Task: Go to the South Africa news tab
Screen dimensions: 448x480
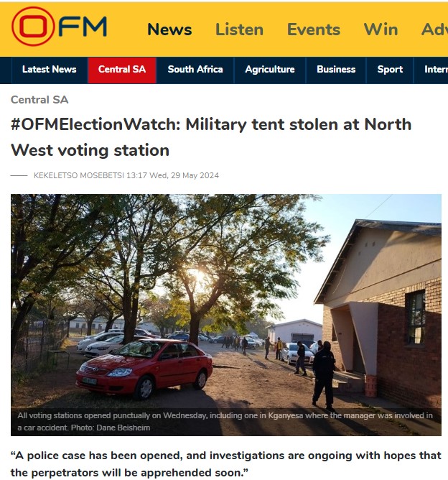Action: click(195, 70)
